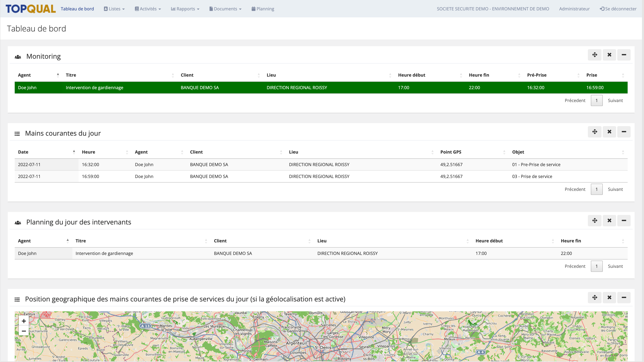Viewport: 644px width, 362px height.
Task: Select the green Doe John monitoring row
Action: tap(321, 88)
